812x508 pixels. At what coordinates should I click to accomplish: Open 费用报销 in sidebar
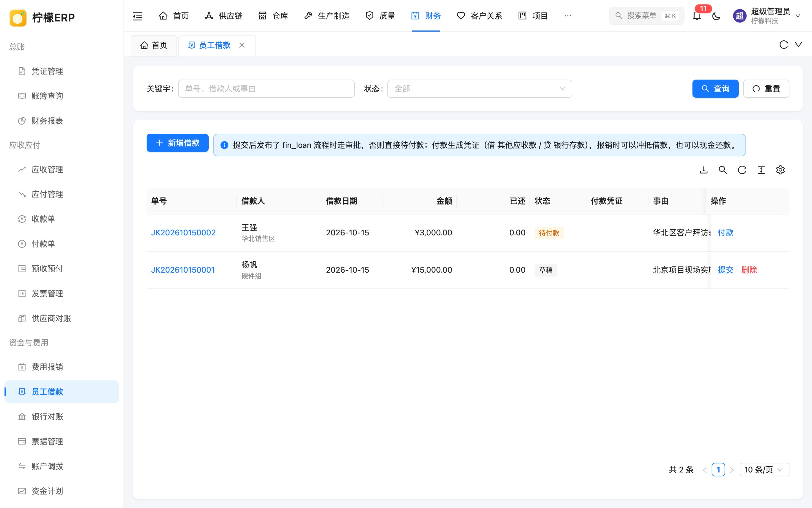coord(62,367)
